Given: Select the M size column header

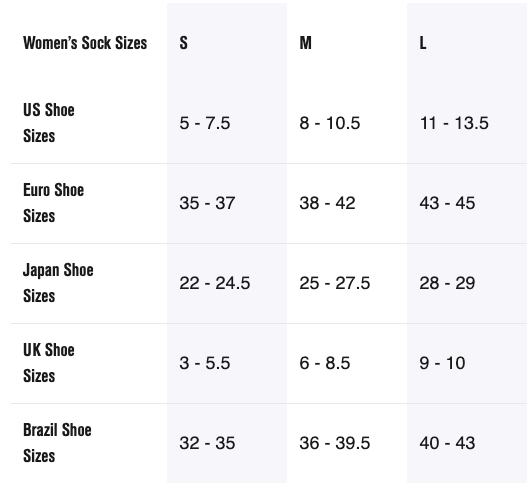Looking at the screenshot, I should click(306, 43).
